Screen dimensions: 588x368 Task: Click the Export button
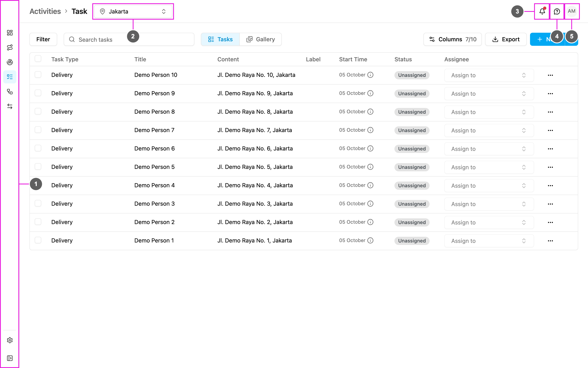pos(506,39)
